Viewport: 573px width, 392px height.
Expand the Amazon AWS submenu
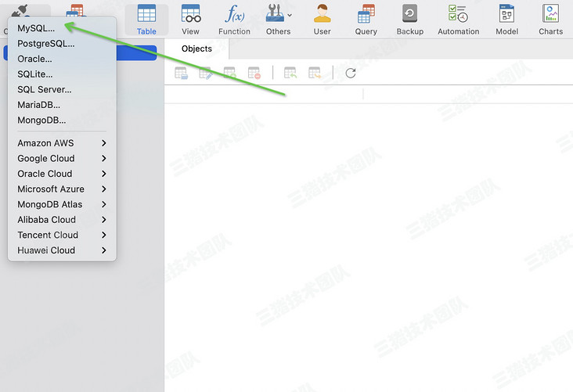coord(62,143)
